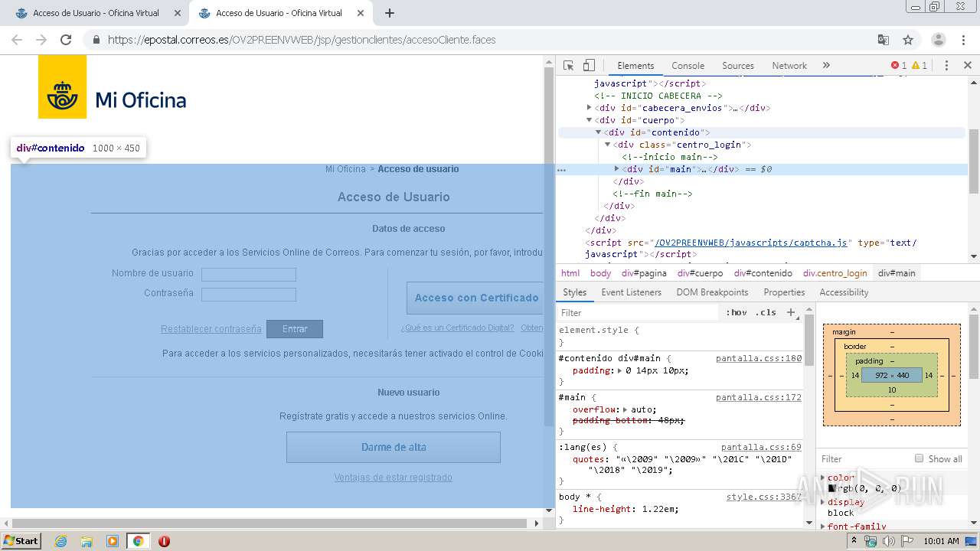Reload the current page
Screen dimensions: 980x551
(x=66, y=40)
